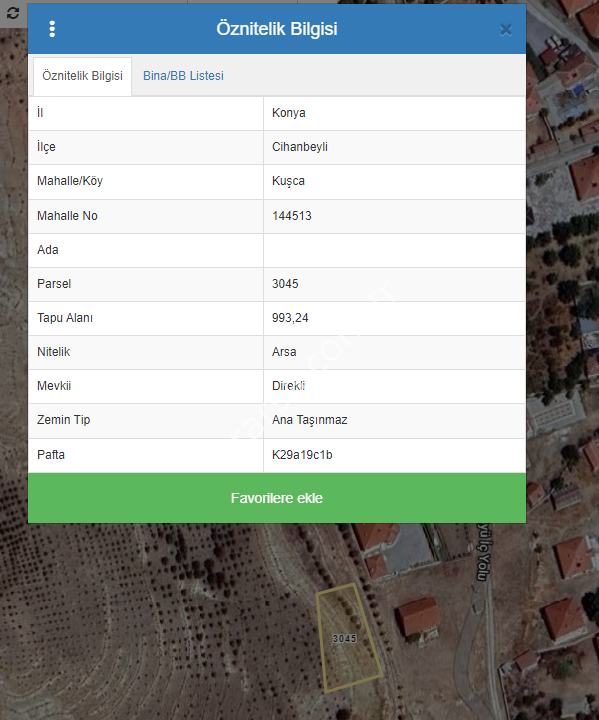Switch to the Bina/BB Listesi tab
This screenshot has height=720, width=599.
[x=183, y=76]
